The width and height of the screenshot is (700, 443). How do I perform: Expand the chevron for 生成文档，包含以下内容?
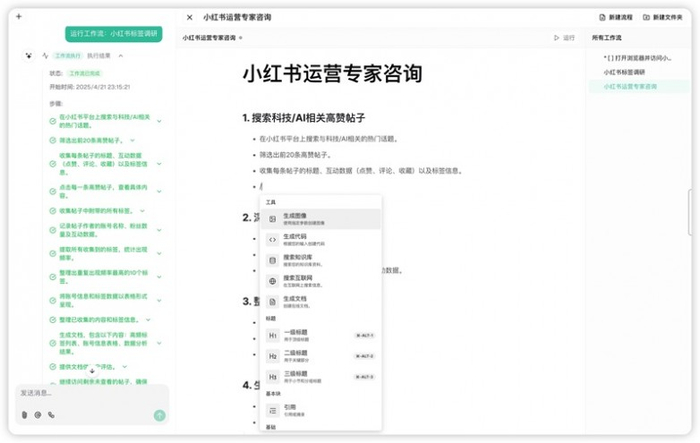159,343
